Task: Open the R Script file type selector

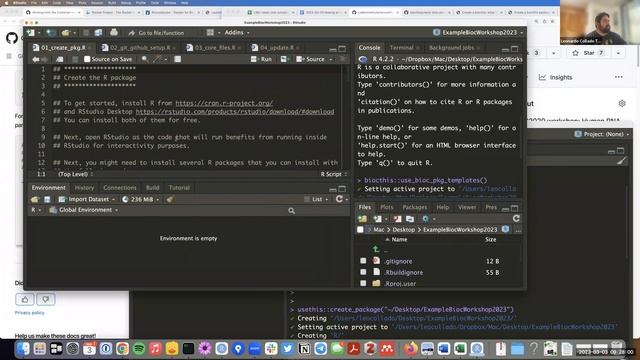Action: point(333,174)
